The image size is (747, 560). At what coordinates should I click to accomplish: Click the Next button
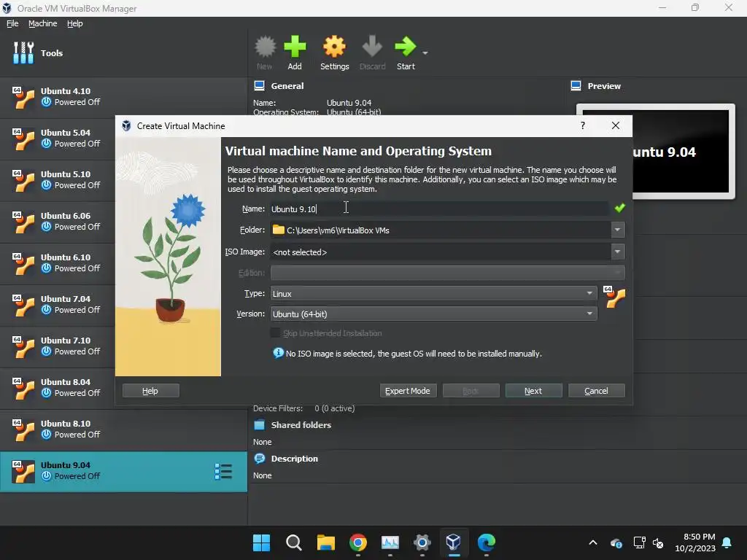(533, 391)
